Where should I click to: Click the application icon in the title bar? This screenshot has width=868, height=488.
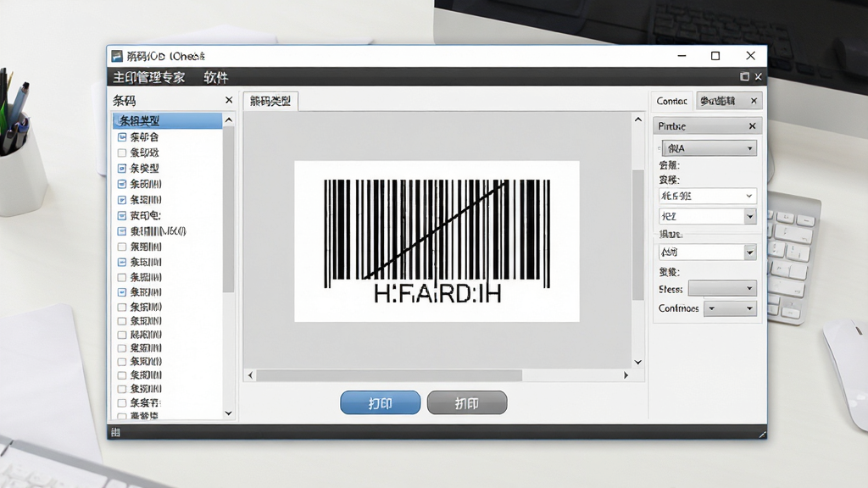(x=117, y=56)
